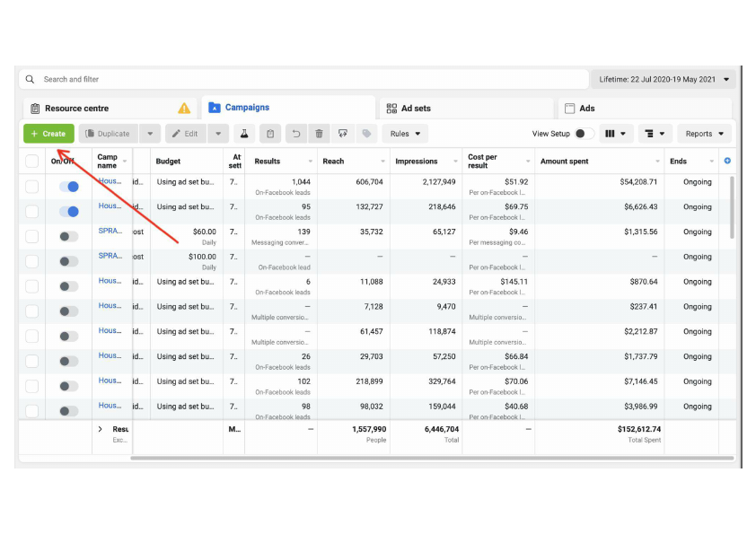
Task: Tick checkbox for the $1,315.56 campaign row
Action: coord(31,237)
